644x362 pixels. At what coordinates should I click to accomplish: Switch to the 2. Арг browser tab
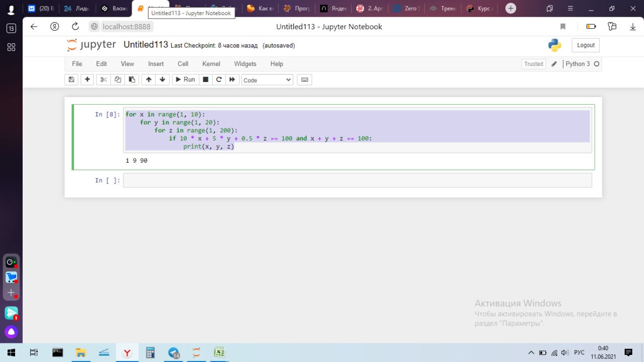[369, 9]
